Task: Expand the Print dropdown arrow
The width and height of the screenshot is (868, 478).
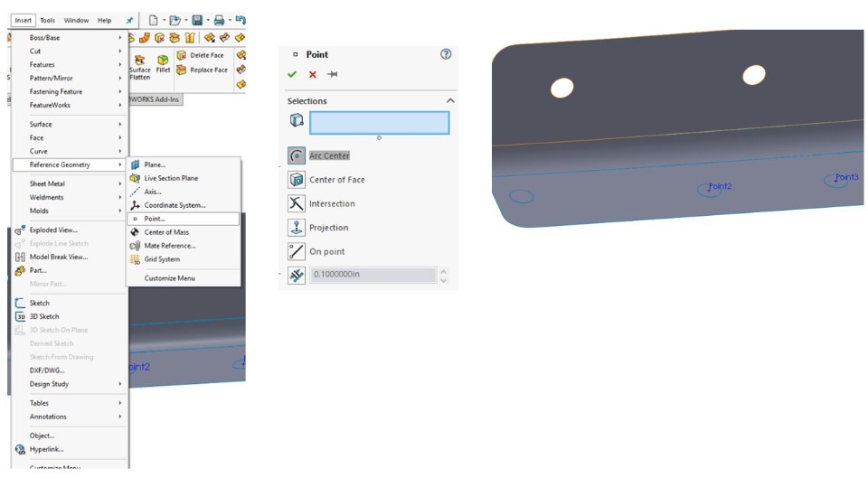Action: click(x=230, y=21)
